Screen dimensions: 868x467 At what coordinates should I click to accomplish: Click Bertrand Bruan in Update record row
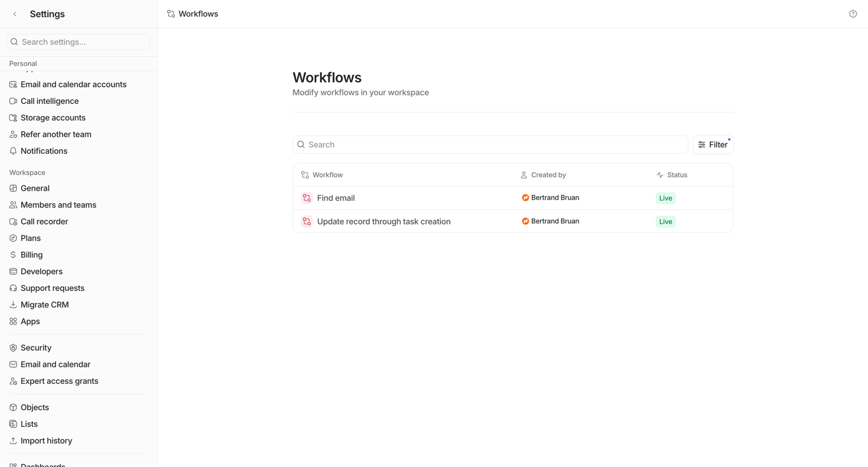[x=551, y=221]
